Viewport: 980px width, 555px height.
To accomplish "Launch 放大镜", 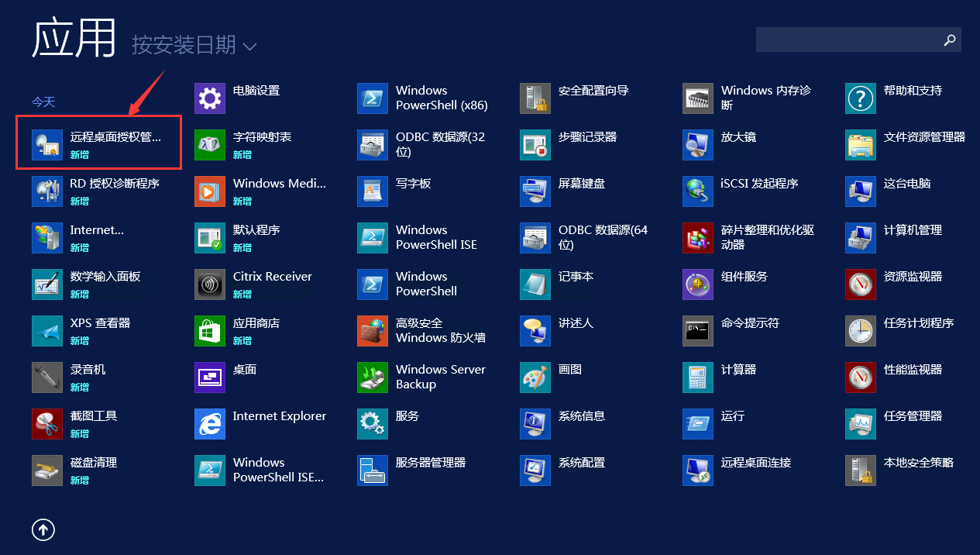I will (720, 145).
